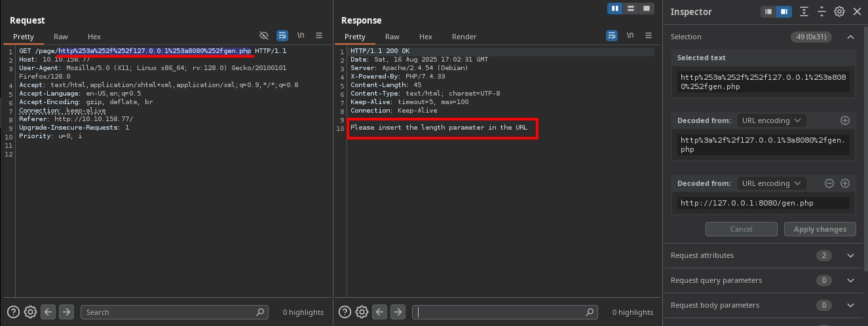868x326 pixels.
Task: Open Inspector settings gear
Action: [839, 12]
